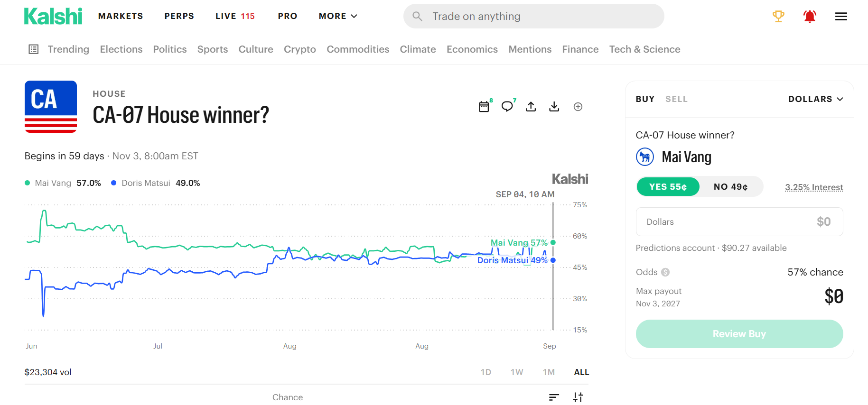868x405 pixels.
Task: Click the chart settings sliders icon
Action: 578,397
